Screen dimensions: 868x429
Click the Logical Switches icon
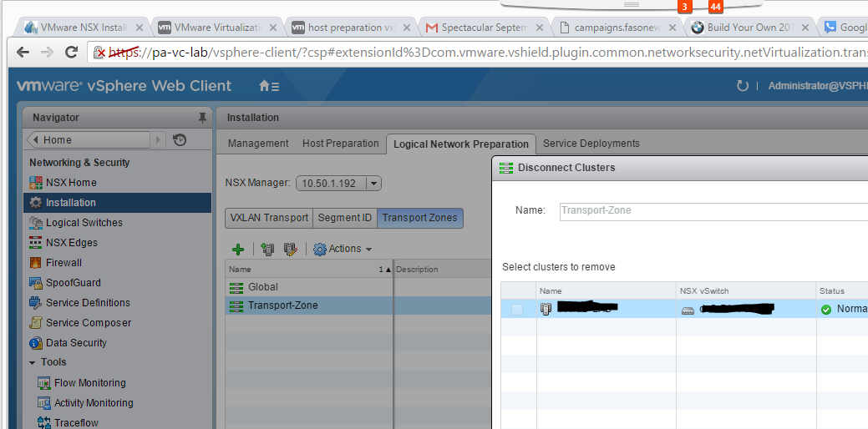[x=36, y=223]
